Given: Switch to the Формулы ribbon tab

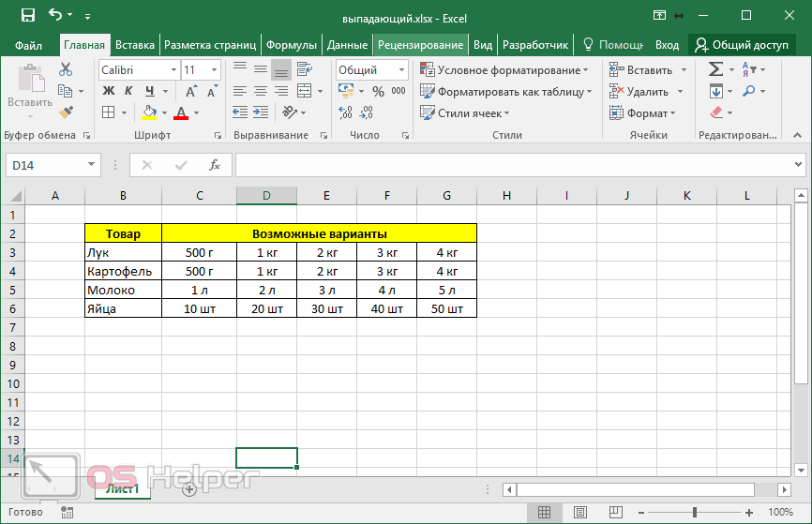Looking at the screenshot, I should tap(291, 44).
